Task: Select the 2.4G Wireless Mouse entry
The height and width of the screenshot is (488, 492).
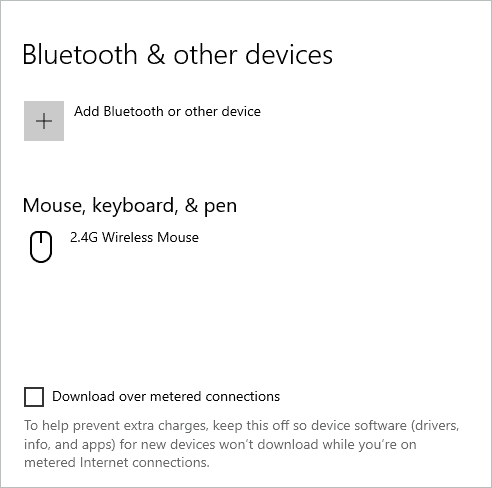Action: click(x=114, y=247)
